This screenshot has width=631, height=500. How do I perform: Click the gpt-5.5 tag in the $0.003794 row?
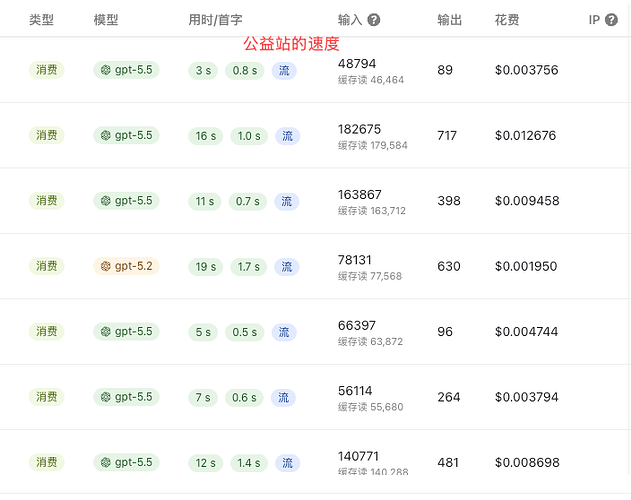126,397
